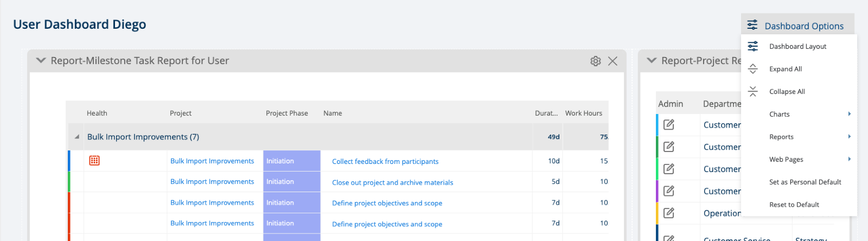Image resolution: width=868 pixels, height=241 pixels.
Task: Click the User Dashboard Diego title
Action: click(80, 24)
